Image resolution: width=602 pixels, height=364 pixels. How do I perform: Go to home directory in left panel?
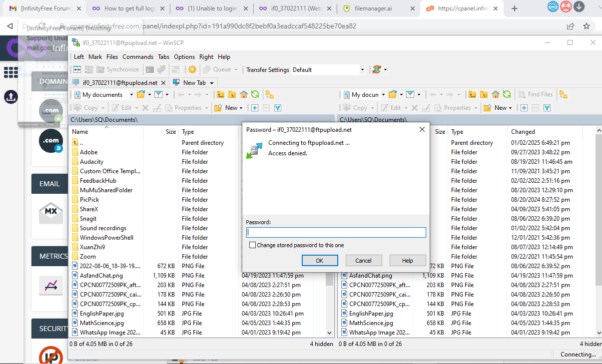244,94
